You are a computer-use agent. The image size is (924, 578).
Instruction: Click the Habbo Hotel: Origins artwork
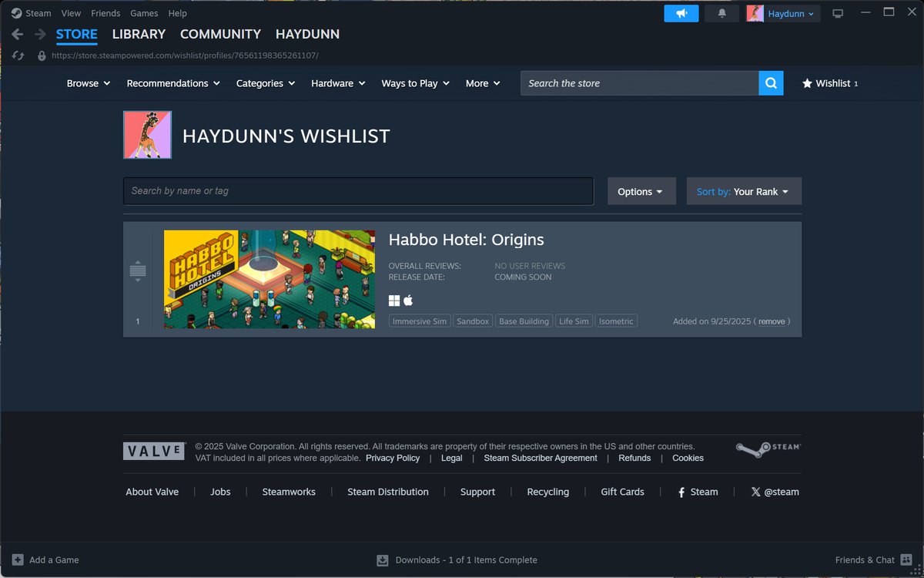269,279
